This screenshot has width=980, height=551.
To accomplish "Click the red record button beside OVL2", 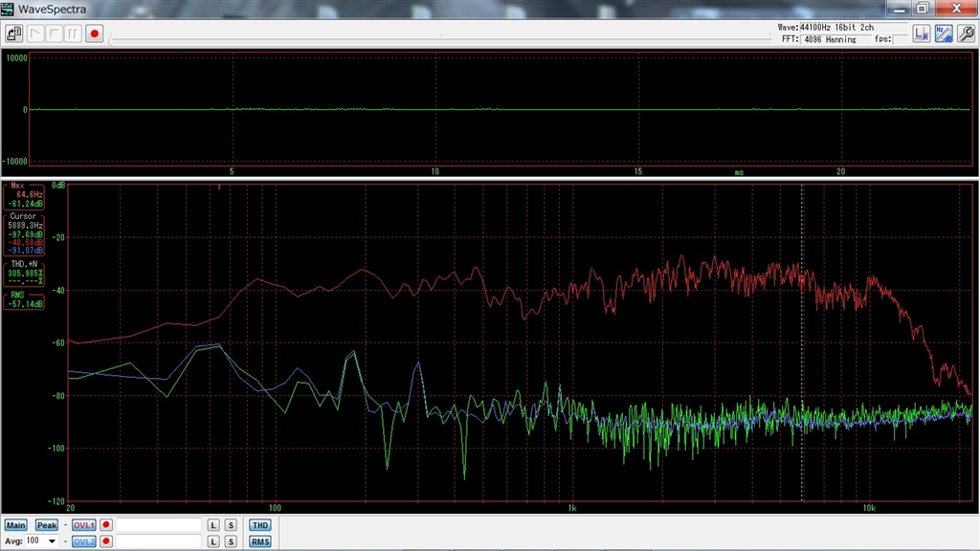I will coord(106,541).
